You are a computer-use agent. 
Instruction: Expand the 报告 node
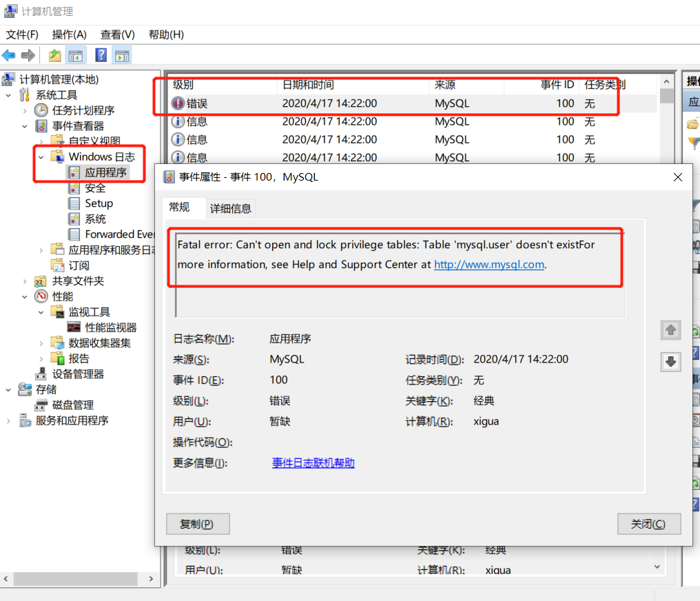click(41, 359)
